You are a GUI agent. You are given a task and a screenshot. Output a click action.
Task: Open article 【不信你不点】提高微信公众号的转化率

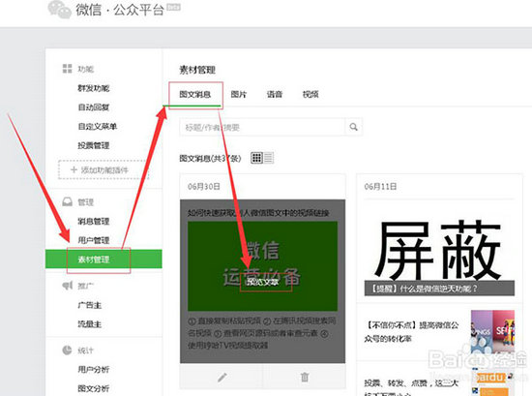(411, 331)
